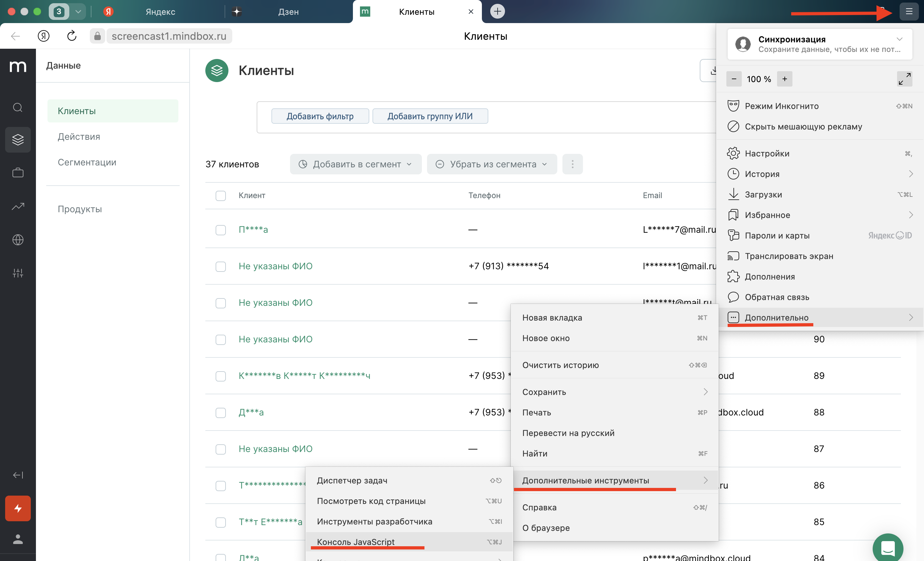The width and height of the screenshot is (924, 561).
Task: Click the address bar screencast1.mindbox.ru
Action: [x=169, y=36]
